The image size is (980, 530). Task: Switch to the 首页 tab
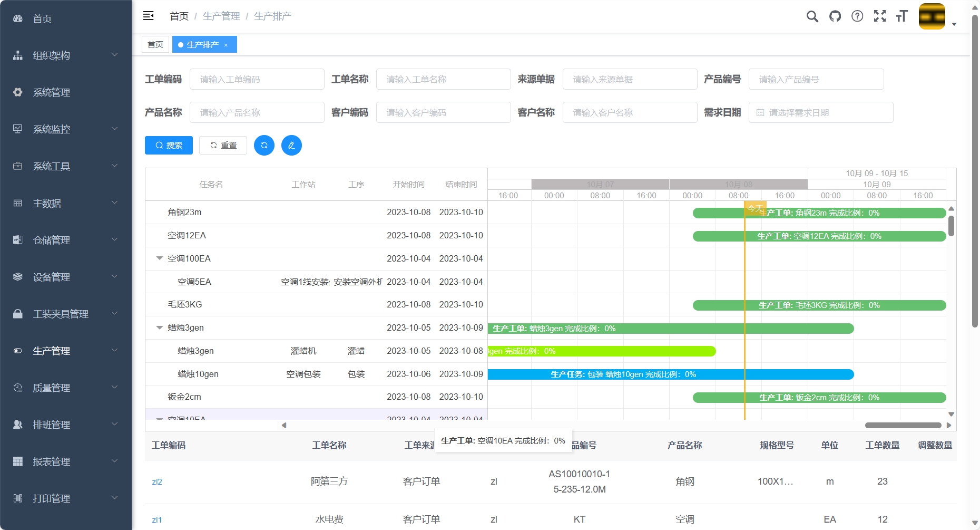[x=155, y=45]
